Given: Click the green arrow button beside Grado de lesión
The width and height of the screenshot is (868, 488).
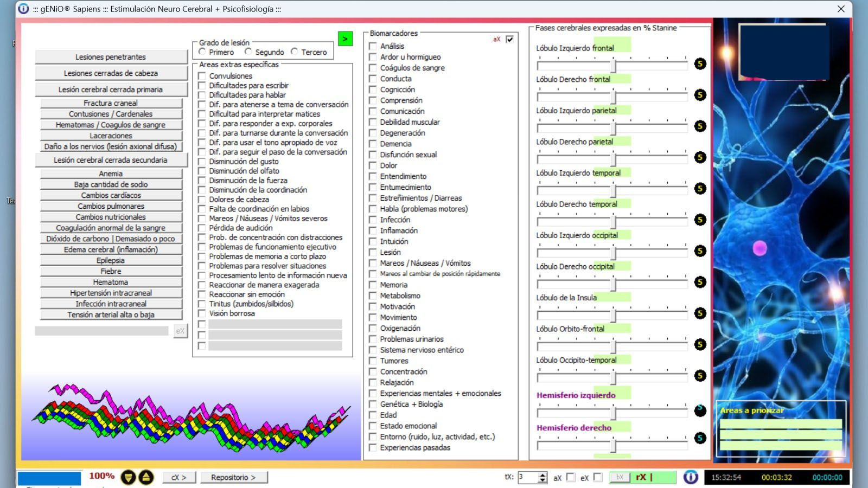Looking at the screenshot, I should point(345,38).
